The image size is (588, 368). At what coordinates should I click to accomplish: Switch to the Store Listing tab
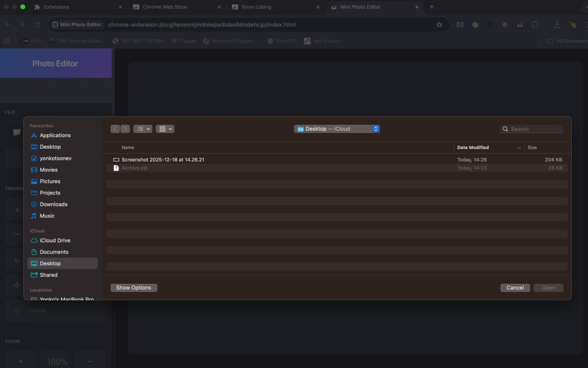coord(275,7)
